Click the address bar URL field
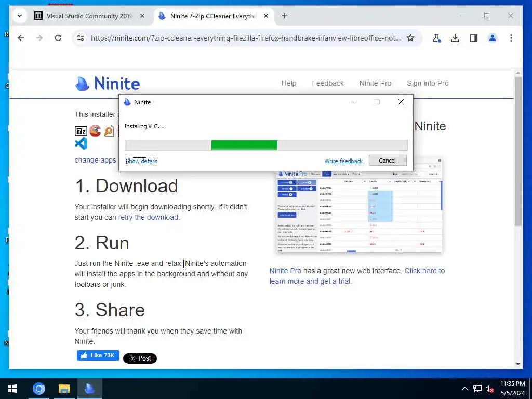This screenshot has width=532, height=399. (x=246, y=38)
